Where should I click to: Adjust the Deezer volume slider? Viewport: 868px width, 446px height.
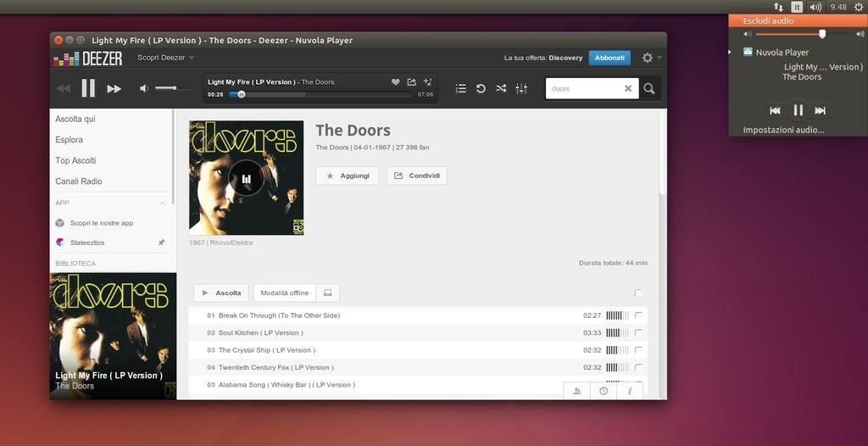[174, 88]
